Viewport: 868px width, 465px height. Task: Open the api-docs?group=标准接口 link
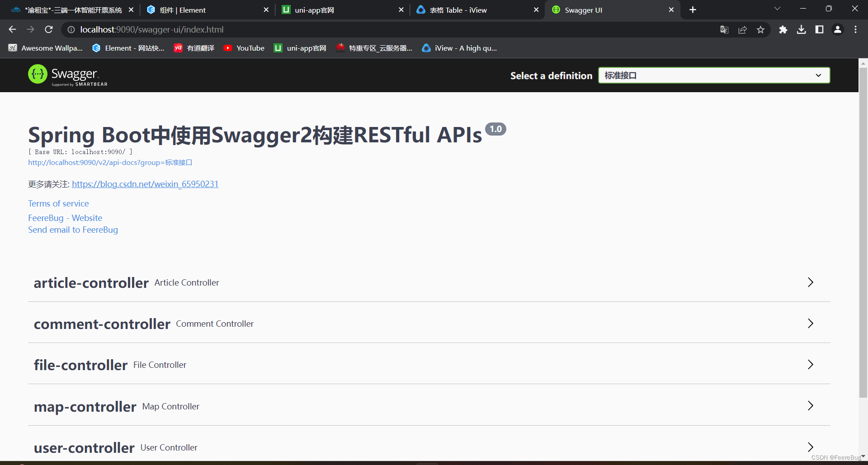click(110, 162)
